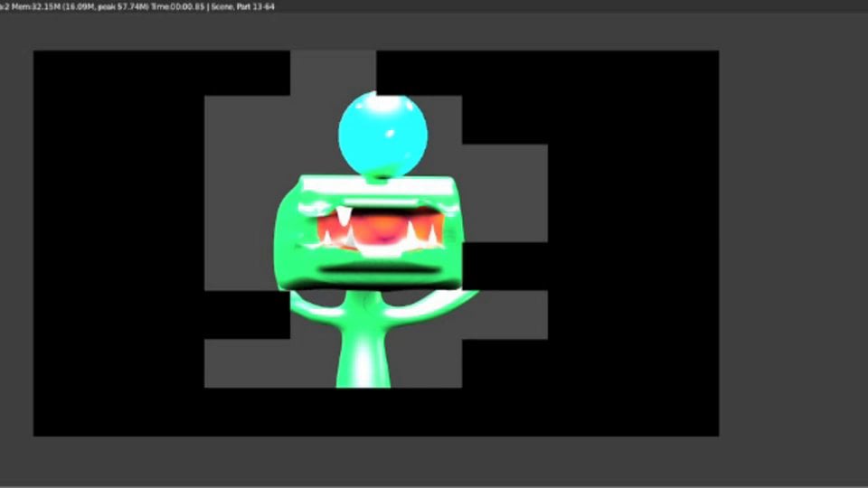
Task: Click the green character's neck stem
Action: [x=363, y=360]
